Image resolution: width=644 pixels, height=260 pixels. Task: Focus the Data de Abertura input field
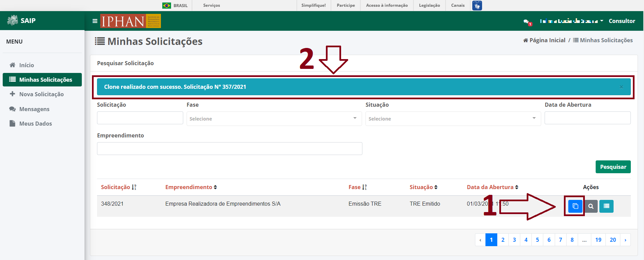pos(588,118)
